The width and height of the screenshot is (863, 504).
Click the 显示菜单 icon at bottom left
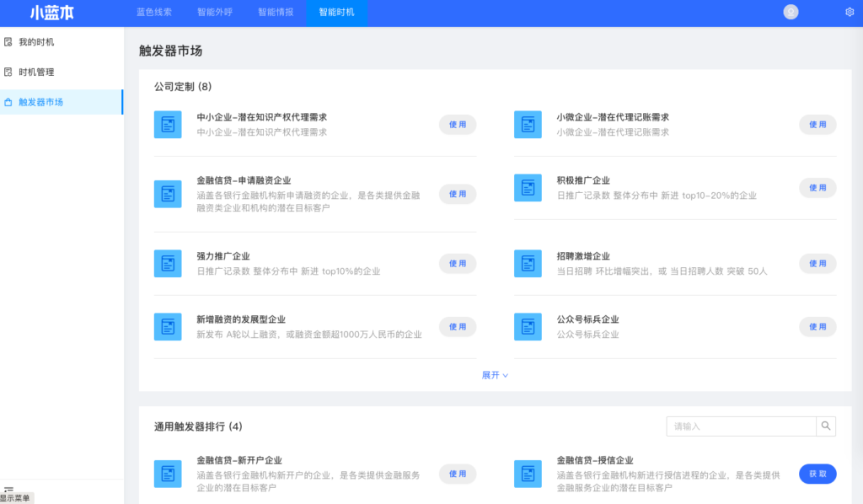[x=8, y=489]
